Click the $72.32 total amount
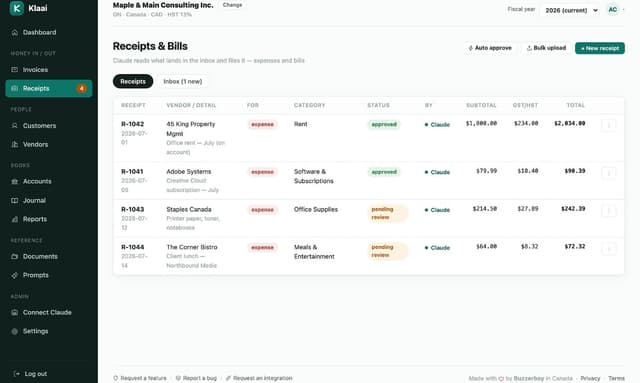640x383 pixels. click(x=575, y=246)
